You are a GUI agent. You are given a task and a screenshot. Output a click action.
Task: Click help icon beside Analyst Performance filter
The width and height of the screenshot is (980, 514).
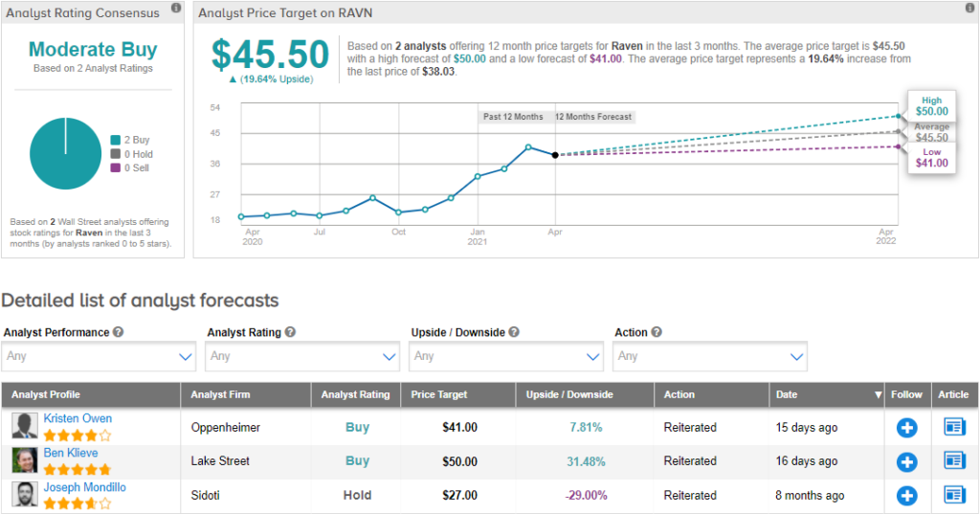(x=118, y=333)
